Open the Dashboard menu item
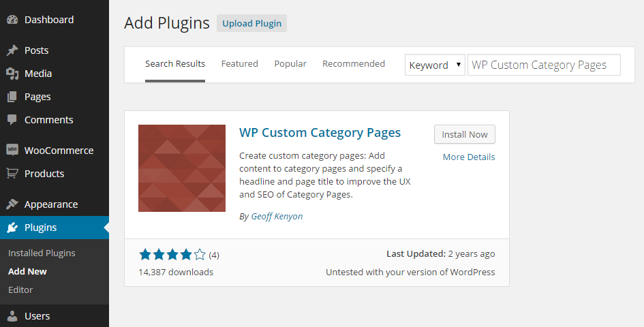This screenshot has width=644, height=327. [x=49, y=20]
